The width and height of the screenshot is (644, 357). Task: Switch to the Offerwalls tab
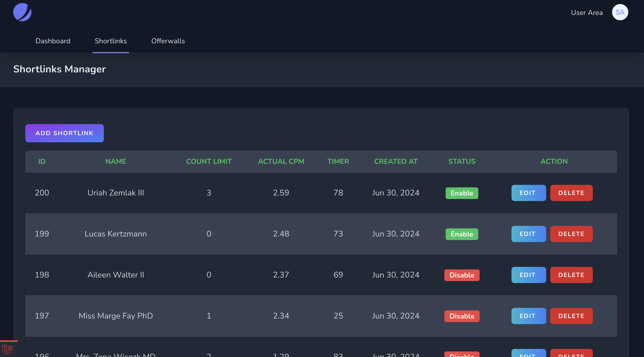point(168,41)
